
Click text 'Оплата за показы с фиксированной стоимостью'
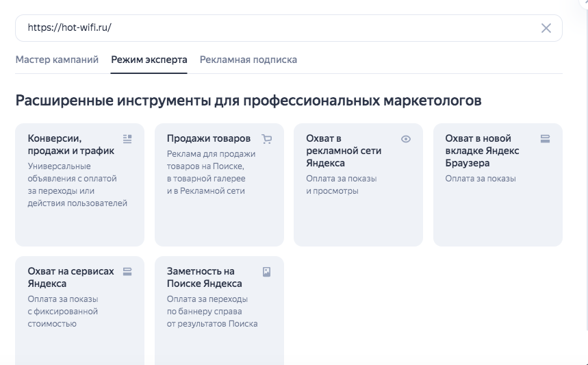(62, 312)
